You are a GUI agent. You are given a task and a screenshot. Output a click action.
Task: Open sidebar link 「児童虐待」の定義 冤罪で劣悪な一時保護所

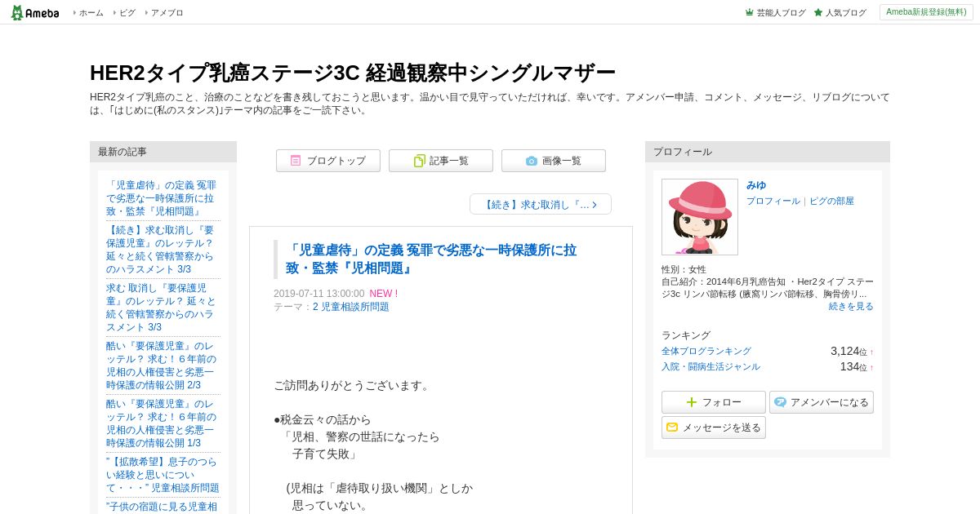tap(161, 198)
